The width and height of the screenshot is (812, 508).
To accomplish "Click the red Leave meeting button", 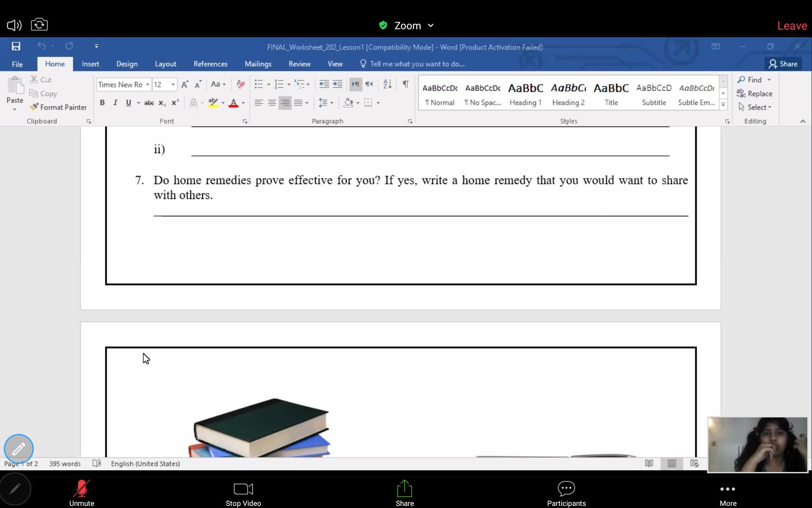I will click(792, 26).
